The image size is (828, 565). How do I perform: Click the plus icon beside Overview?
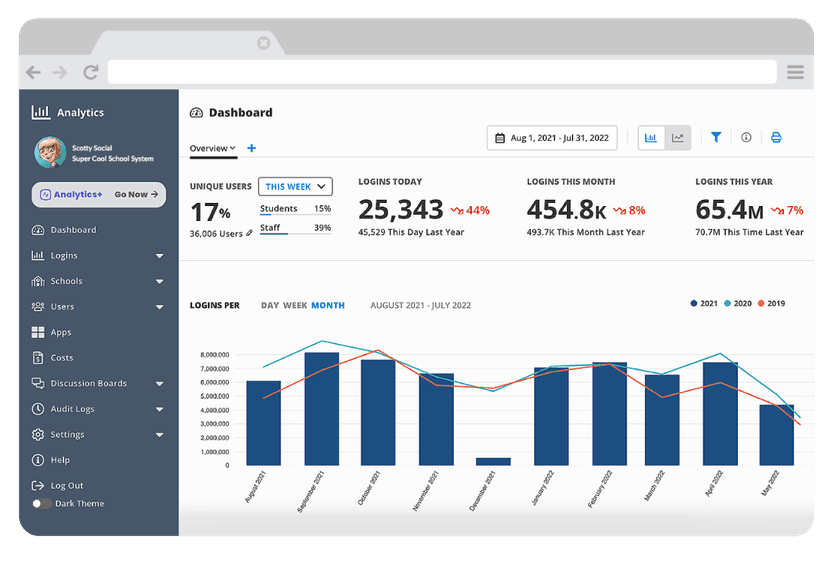(x=251, y=149)
